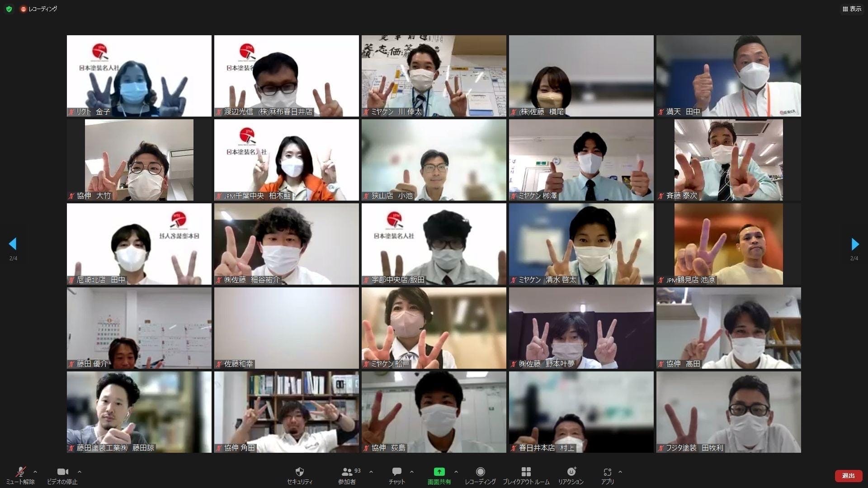Click the Recording circle icon

coord(480,472)
